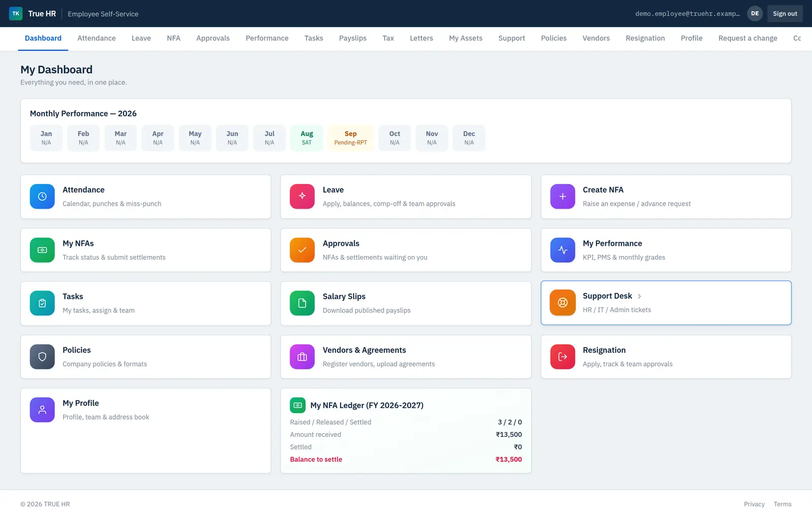Switch to the Dashboard tab
The image size is (812, 508).
click(x=43, y=39)
